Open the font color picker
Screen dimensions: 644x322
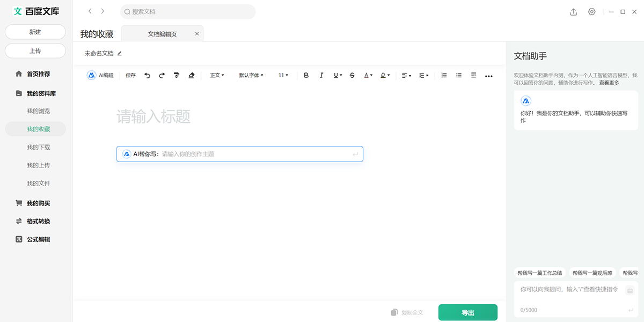(x=368, y=76)
